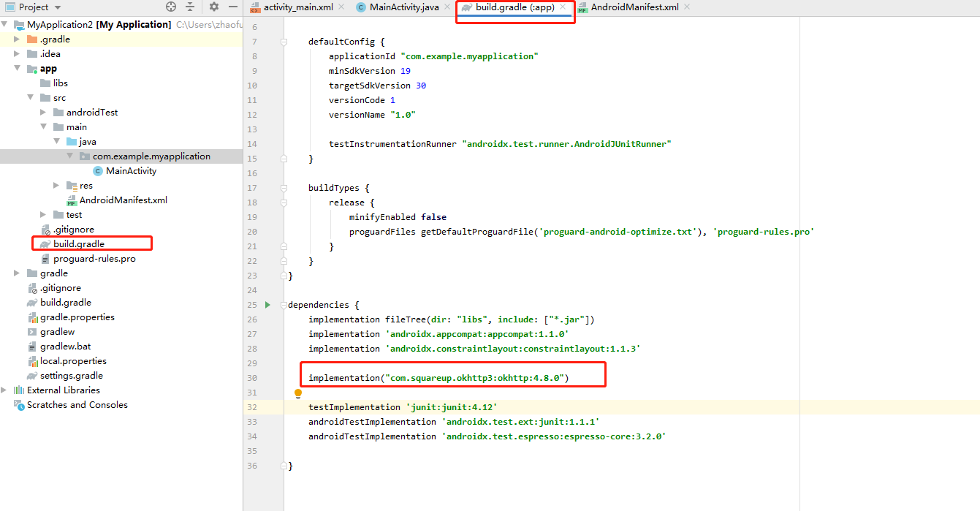This screenshot has width=980, height=511.
Task: Select build.gradle file above proguard-rules.pro
Action: pyautogui.click(x=79, y=244)
